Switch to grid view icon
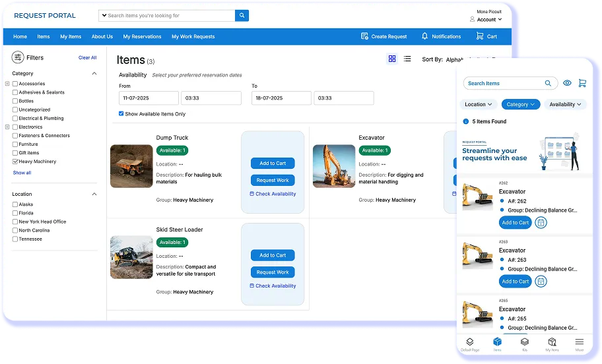Viewport: 602px width, 364px height. tap(392, 59)
